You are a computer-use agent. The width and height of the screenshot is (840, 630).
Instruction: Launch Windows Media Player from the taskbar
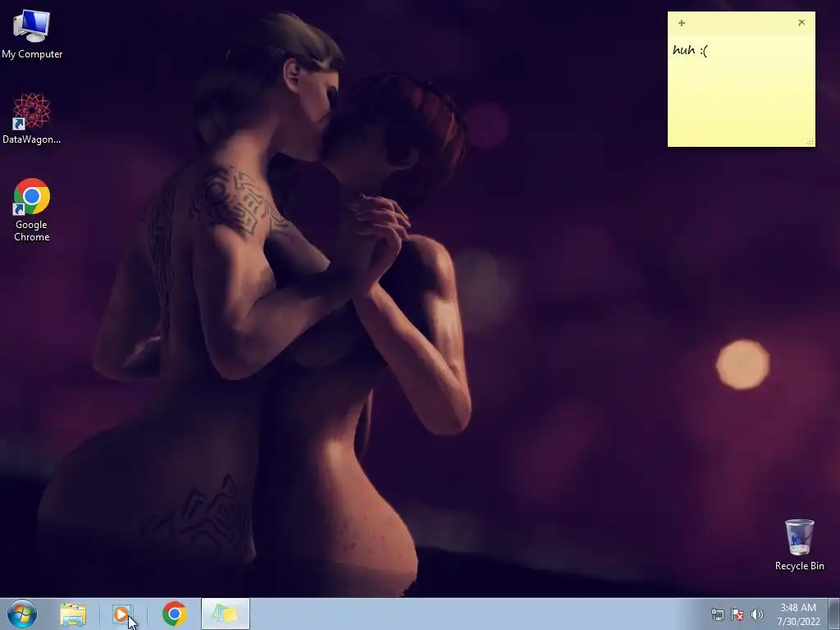pyautogui.click(x=123, y=614)
